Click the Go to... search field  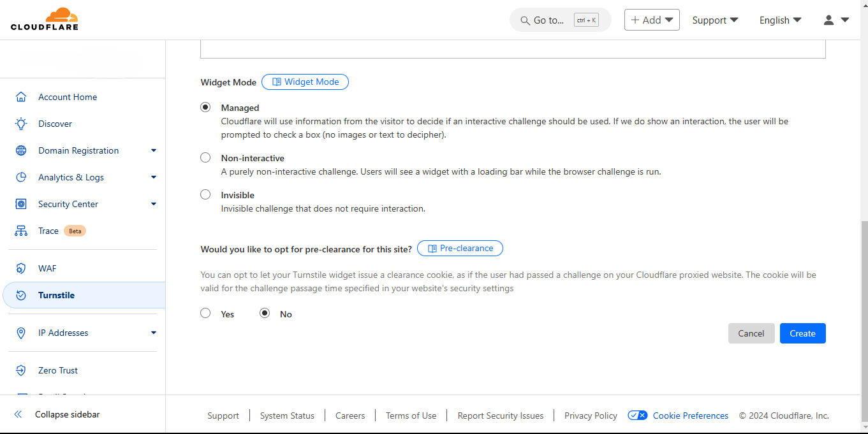pos(560,20)
